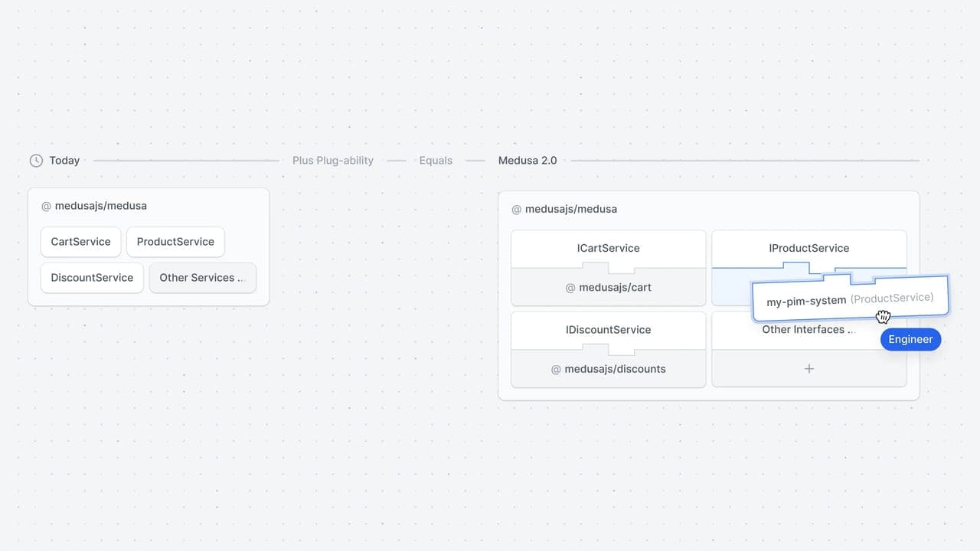
Task: Click the clock icon beside Today
Action: [x=36, y=161]
